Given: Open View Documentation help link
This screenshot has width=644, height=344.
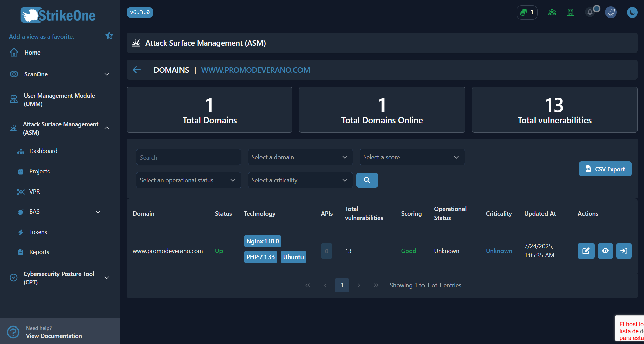Looking at the screenshot, I should point(54,336).
